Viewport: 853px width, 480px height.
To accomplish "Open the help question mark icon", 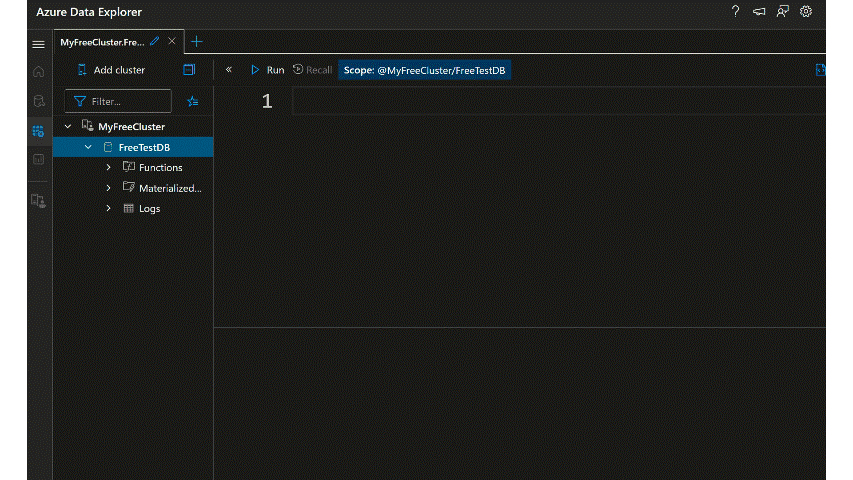I will tap(736, 12).
